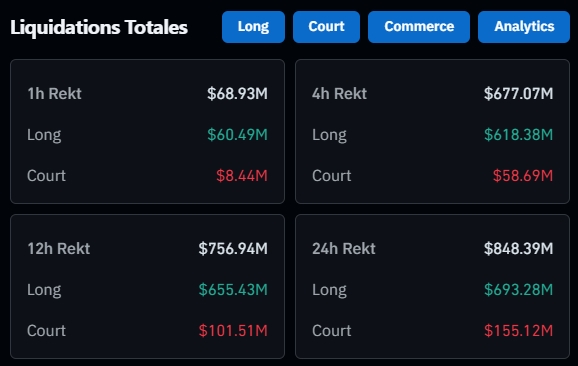
Task: Click the 12h Court value $101.51M
Action: tap(233, 331)
